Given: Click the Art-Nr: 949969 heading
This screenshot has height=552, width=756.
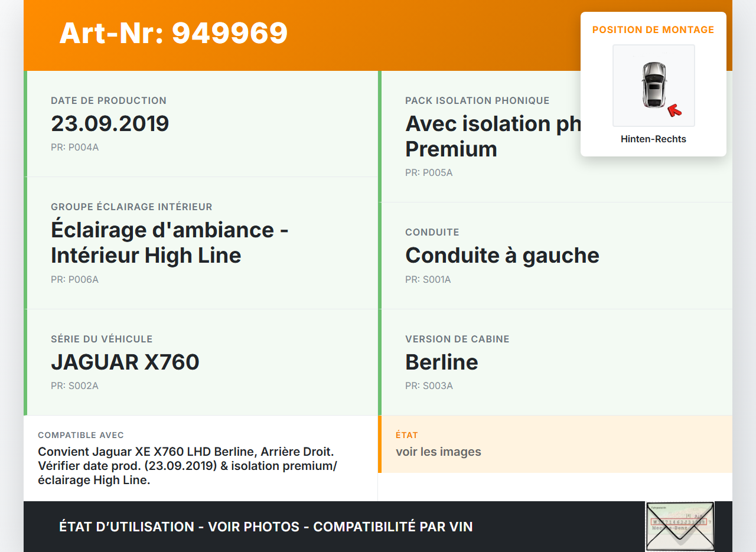Looking at the screenshot, I should (173, 33).
